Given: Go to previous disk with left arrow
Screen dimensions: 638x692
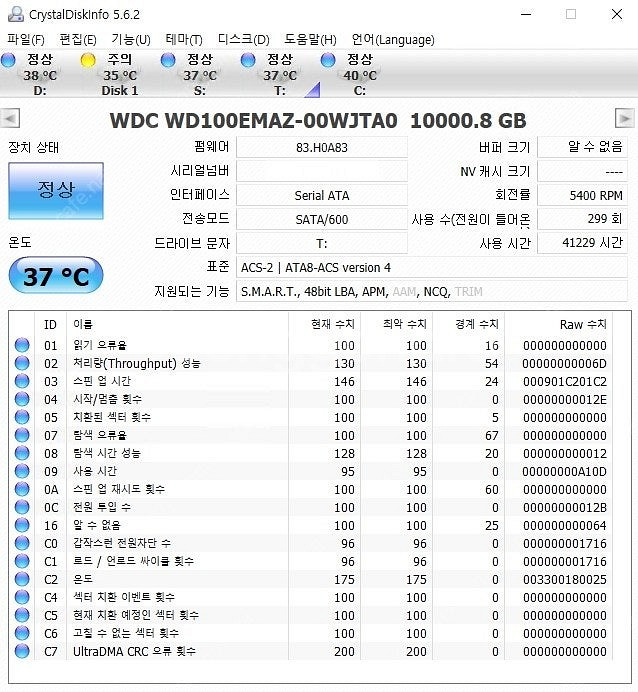Looking at the screenshot, I should click(10, 118).
